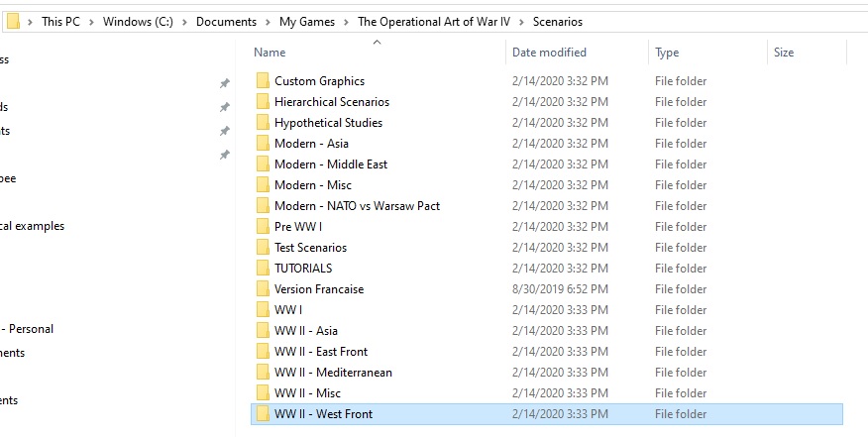Image resolution: width=868 pixels, height=437 pixels.
Task: Select the Modern - Asia folder name
Action: point(312,144)
